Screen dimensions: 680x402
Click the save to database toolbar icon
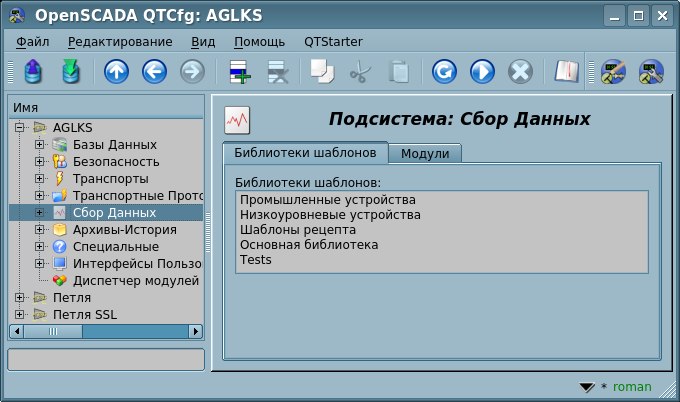(70, 72)
